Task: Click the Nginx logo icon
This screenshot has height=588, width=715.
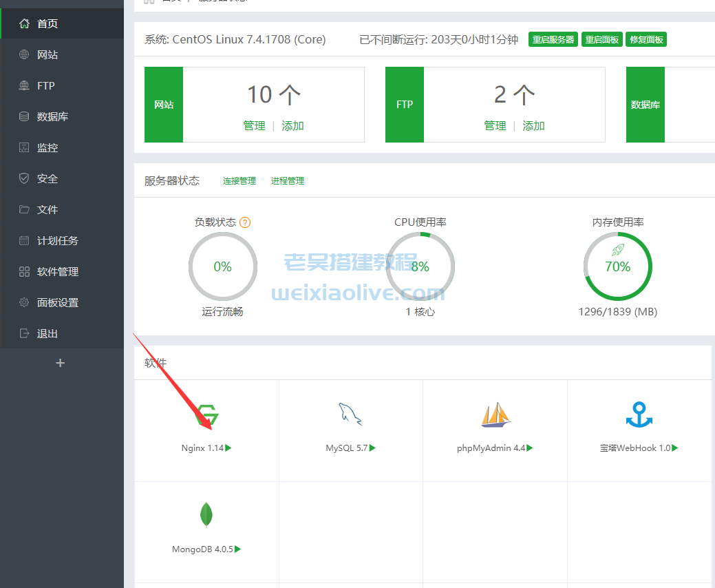Action: click(x=206, y=417)
